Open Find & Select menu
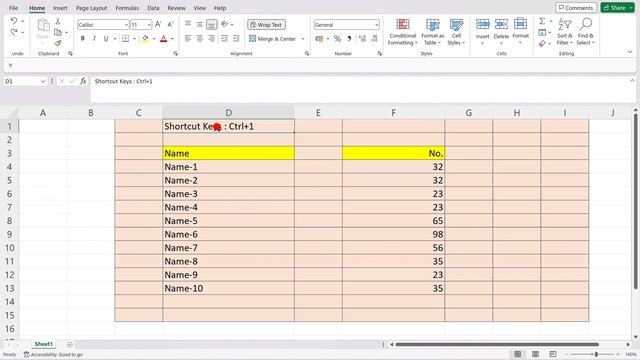Viewport: 640px width, 360px height. tap(586, 32)
